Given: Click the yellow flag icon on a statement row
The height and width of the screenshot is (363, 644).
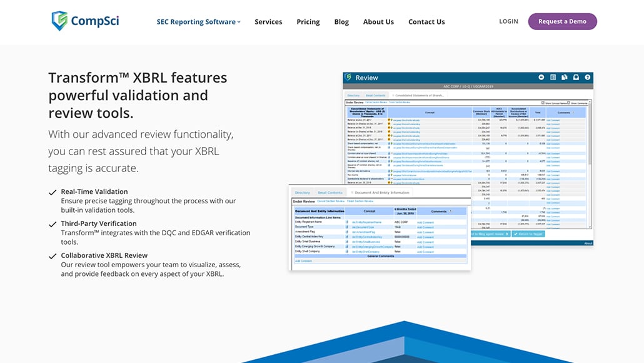Looking at the screenshot, I should pos(390,120).
